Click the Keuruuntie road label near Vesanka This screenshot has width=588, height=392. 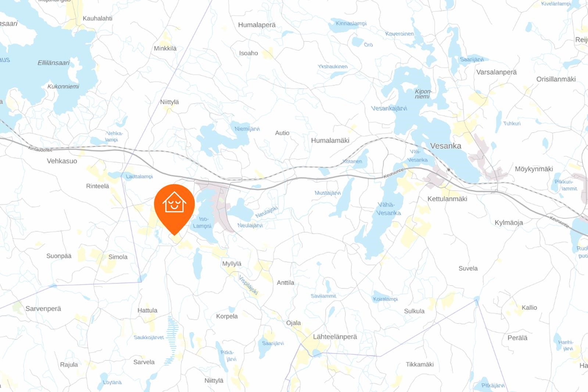click(x=394, y=173)
